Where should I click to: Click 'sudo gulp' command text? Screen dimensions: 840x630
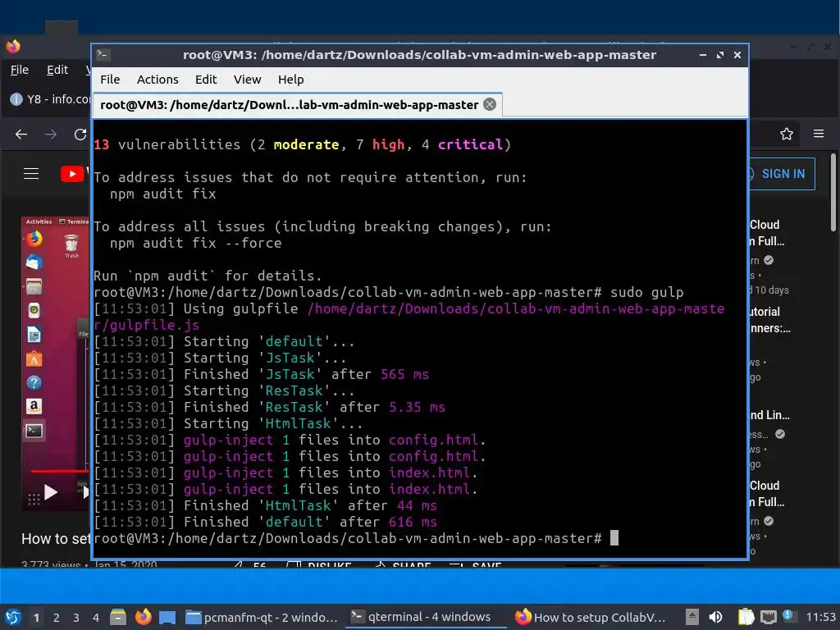[646, 292]
